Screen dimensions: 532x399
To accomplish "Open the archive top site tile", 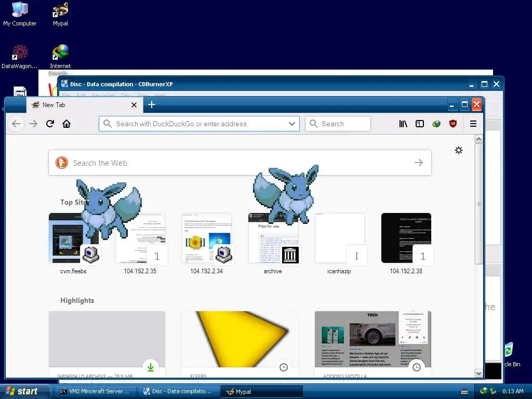I will pos(273,243).
